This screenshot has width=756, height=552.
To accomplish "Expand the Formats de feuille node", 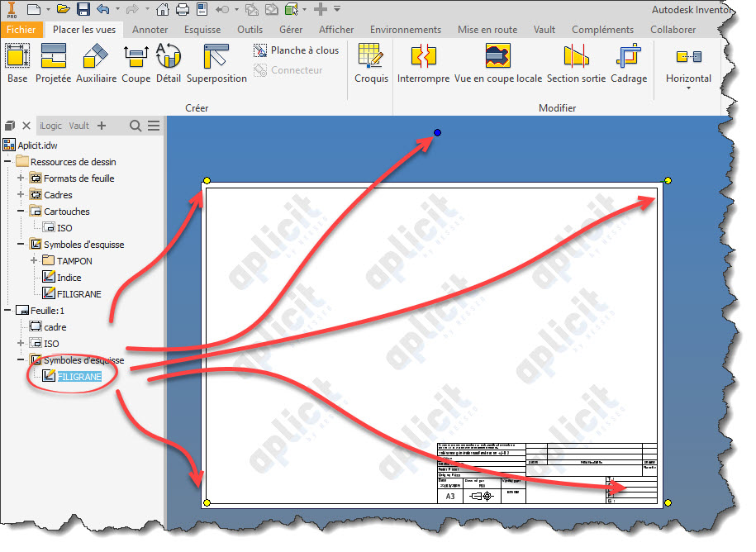I will click(21, 178).
